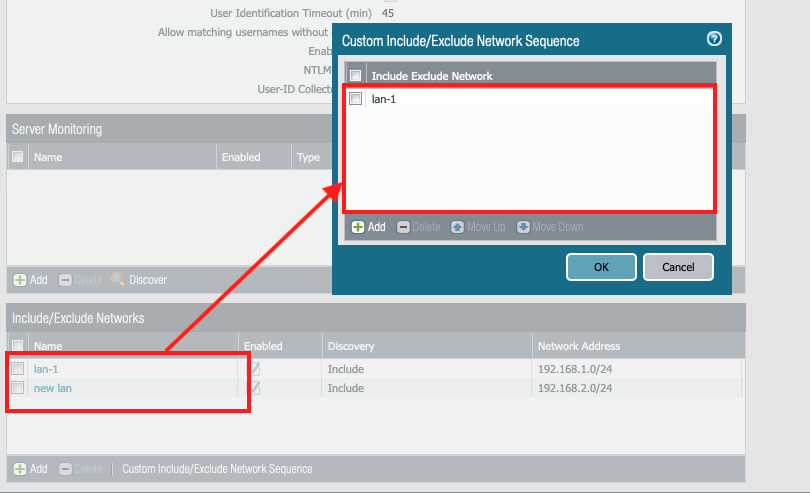
Task: Open the lan-1 network link
Action: (46, 369)
